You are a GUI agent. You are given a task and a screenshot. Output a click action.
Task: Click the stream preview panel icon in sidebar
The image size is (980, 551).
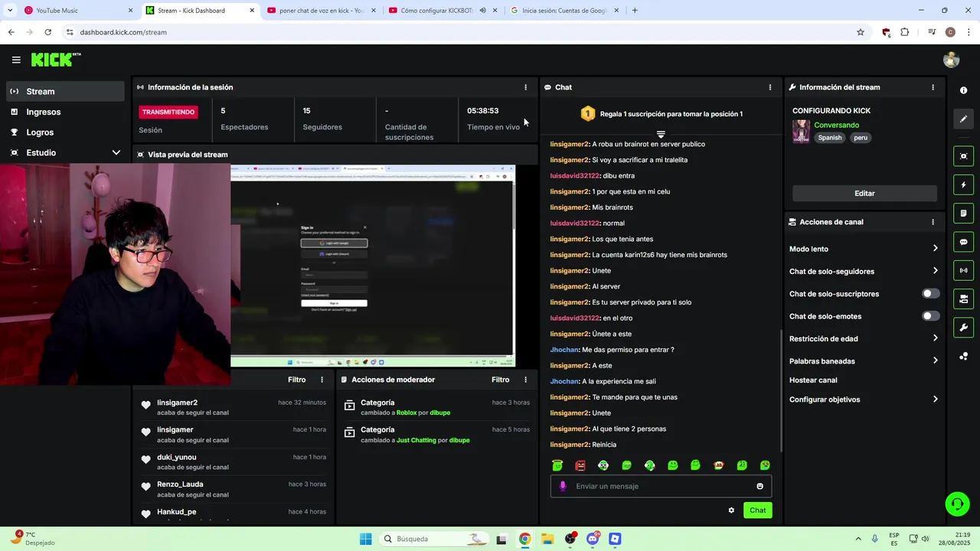coord(963,156)
